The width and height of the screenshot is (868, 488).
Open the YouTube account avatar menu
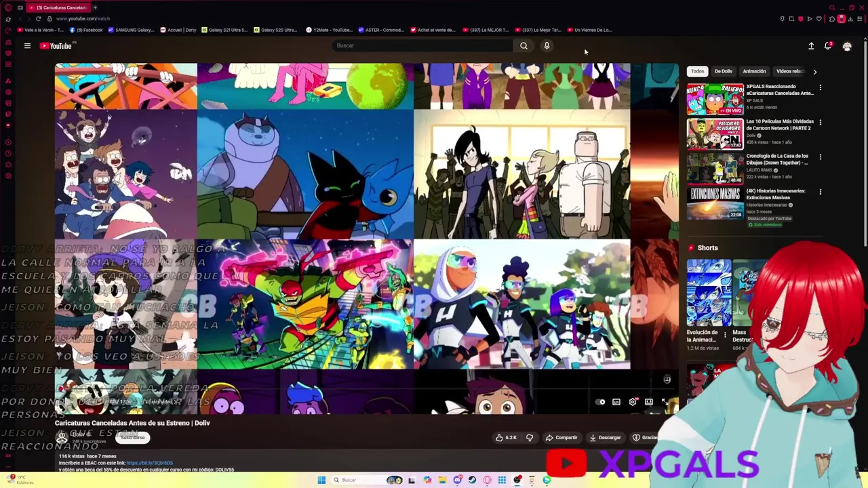pos(847,46)
